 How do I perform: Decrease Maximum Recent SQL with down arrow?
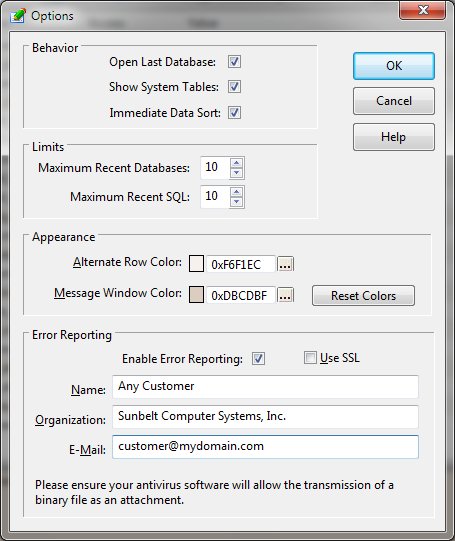(237, 202)
